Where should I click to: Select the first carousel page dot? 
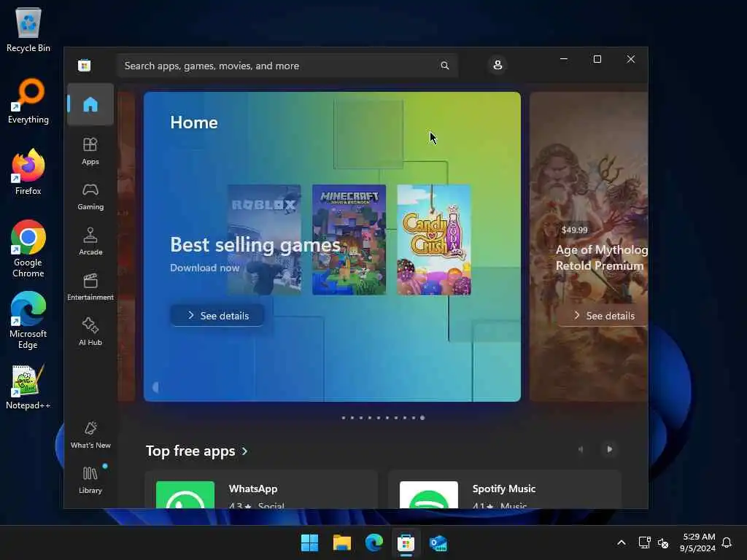[x=344, y=418]
